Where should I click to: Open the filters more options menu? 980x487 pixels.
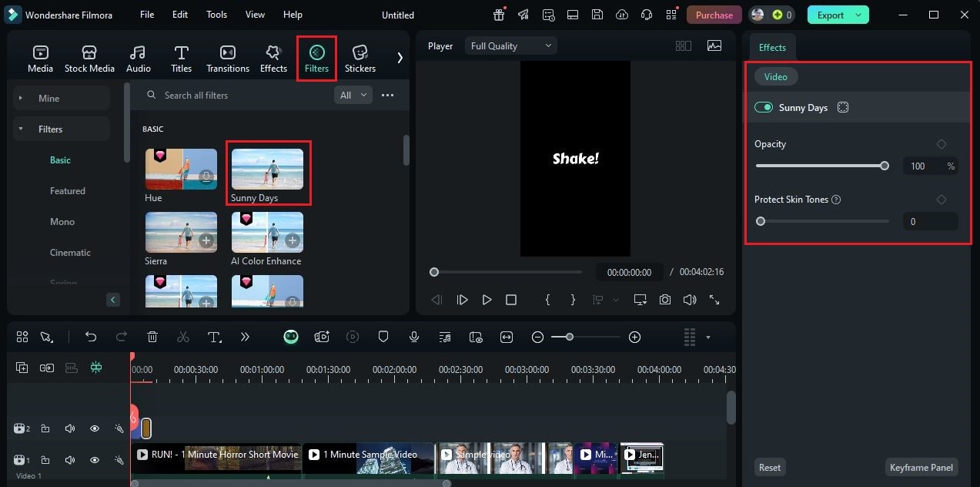point(387,95)
